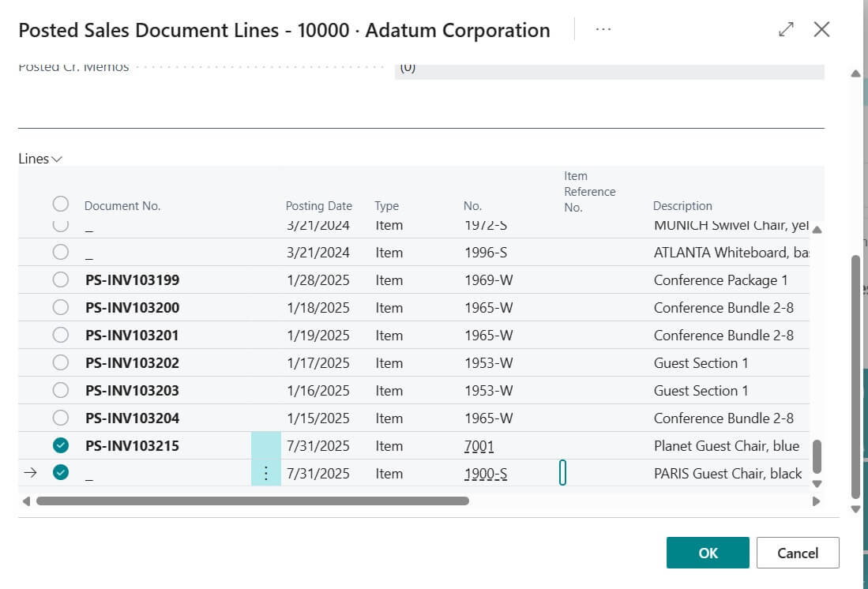Click the Description column header
This screenshot has height=589, width=868.
(682, 205)
